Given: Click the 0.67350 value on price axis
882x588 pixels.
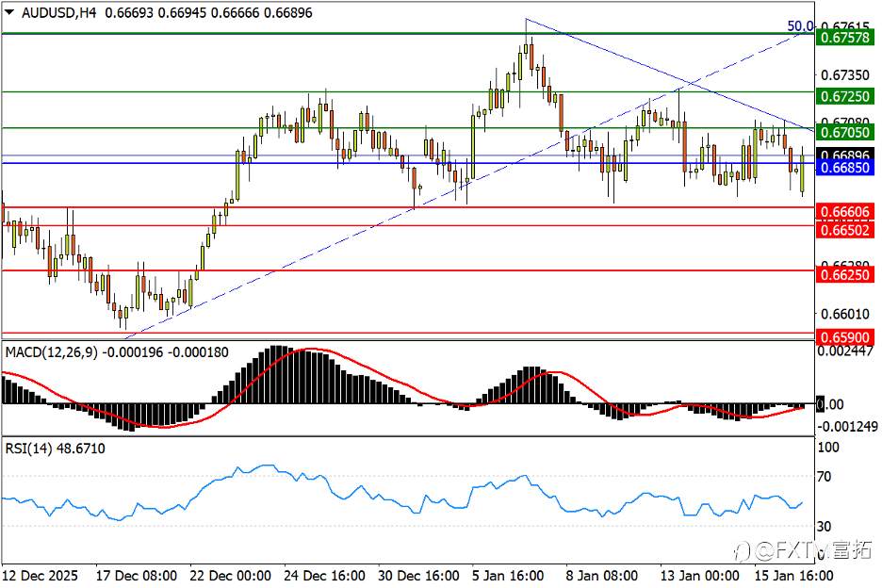Looking at the screenshot, I should click(845, 74).
